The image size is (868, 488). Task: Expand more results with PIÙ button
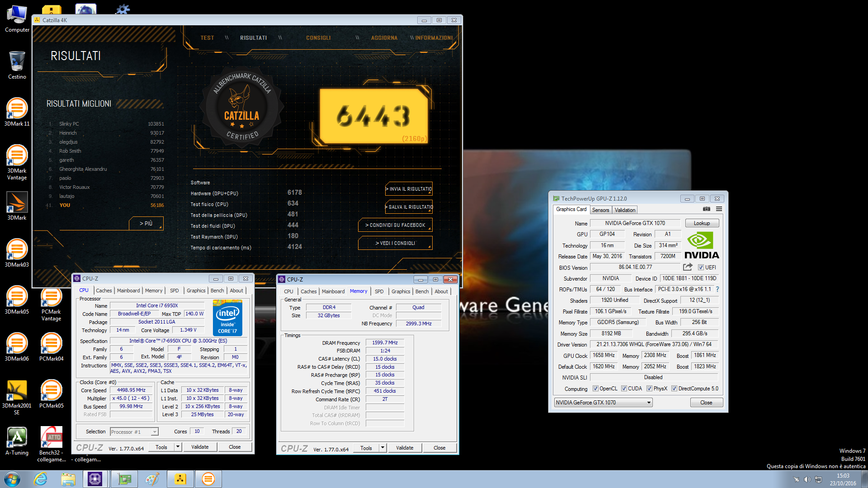coord(146,223)
